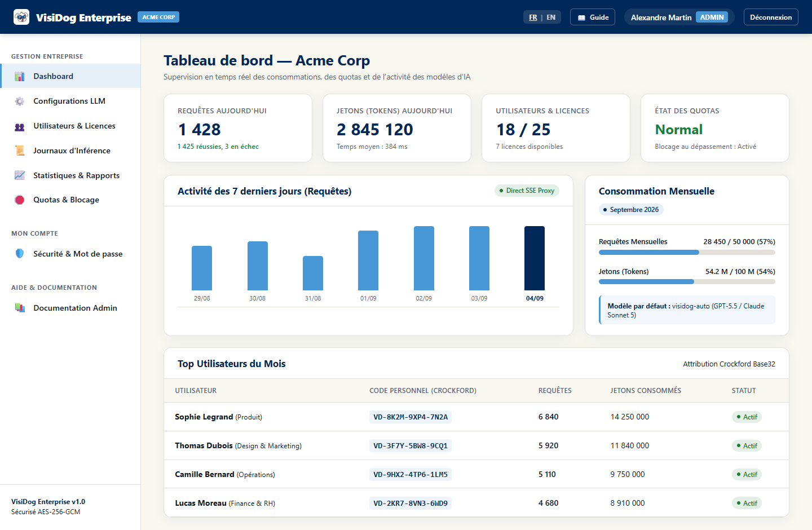Click the Code Personnel (Crockford) column header

pos(423,391)
